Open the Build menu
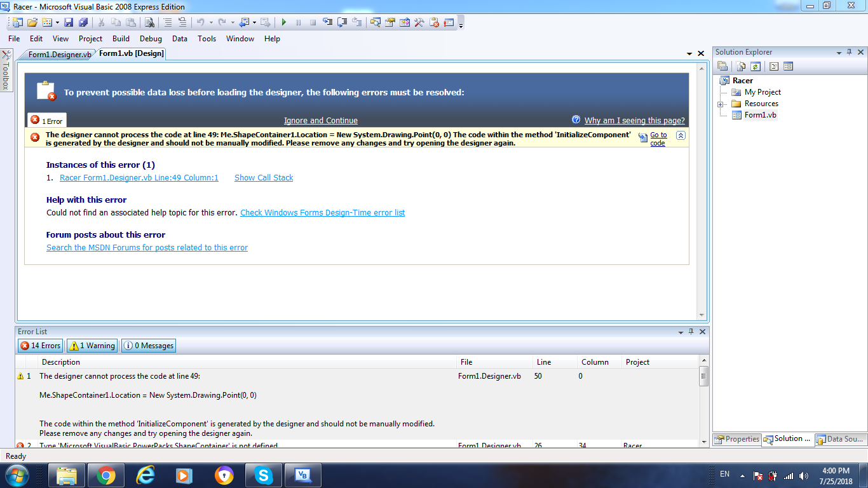868x488 pixels. tap(121, 39)
